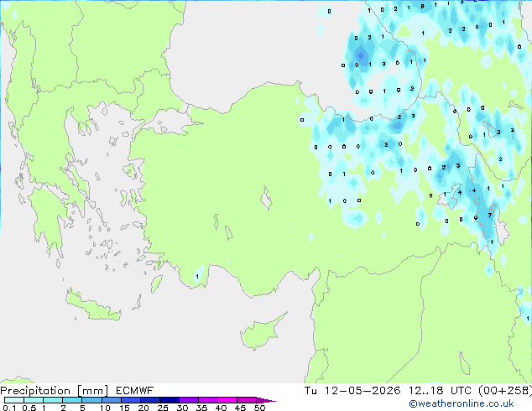This screenshot has width=532, height=411.
Task: Click the precipitation value '7' on the map
Action: [489, 215]
